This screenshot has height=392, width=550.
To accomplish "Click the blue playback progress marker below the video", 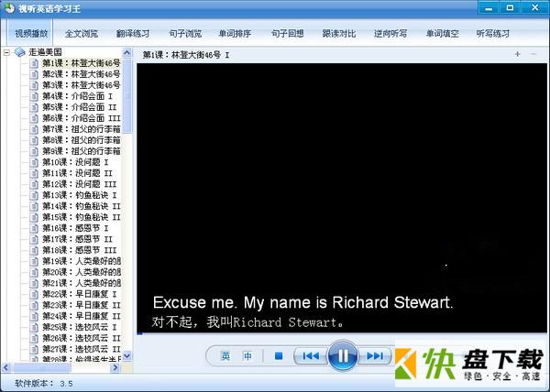I will click(x=139, y=333).
